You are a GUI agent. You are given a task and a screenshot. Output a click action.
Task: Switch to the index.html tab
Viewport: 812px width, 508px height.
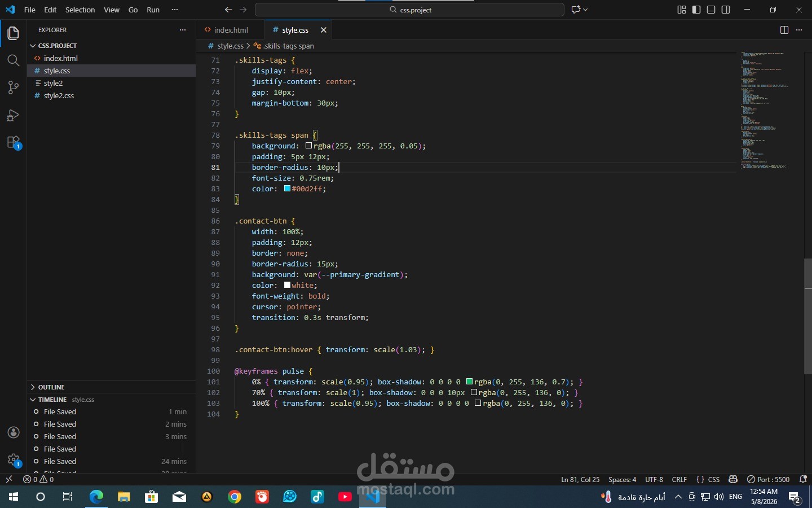(230, 30)
